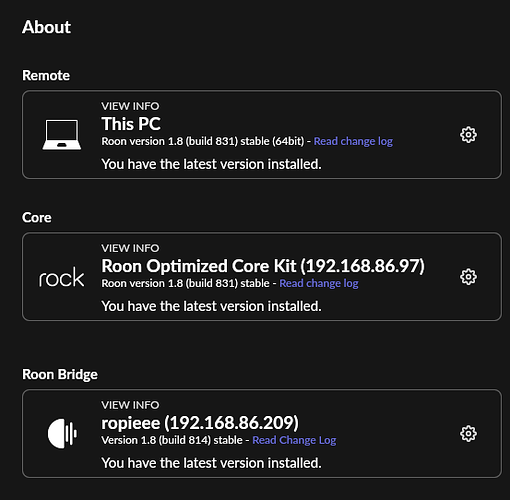Click latest version message in Core card
This screenshot has width=510, height=500.
211,306
